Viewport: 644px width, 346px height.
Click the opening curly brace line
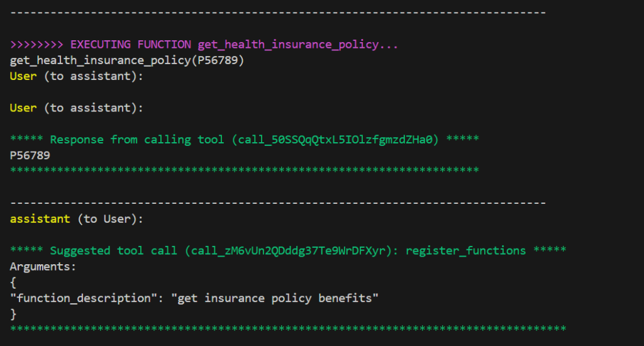pos(13,282)
